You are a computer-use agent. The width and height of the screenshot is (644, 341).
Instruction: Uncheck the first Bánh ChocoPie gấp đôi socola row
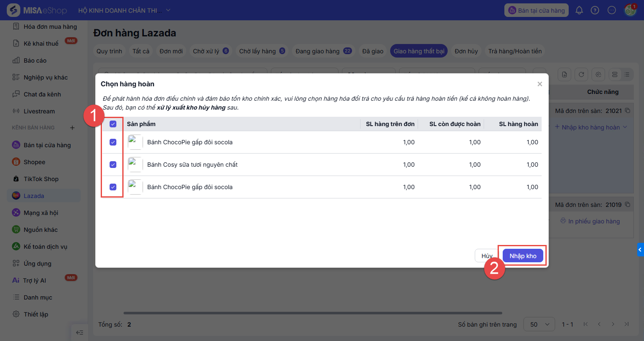(x=113, y=142)
